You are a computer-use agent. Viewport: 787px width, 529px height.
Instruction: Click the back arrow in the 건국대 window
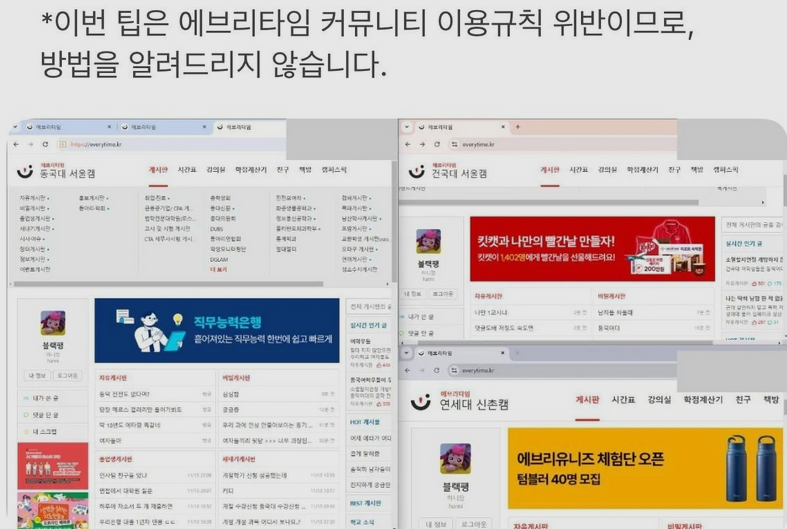coord(408,144)
